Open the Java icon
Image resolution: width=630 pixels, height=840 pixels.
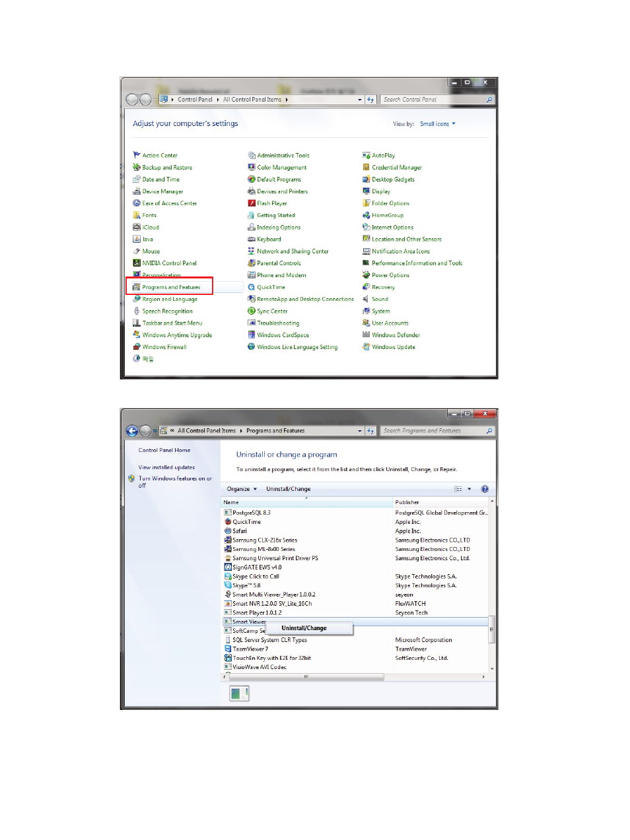[x=137, y=239]
